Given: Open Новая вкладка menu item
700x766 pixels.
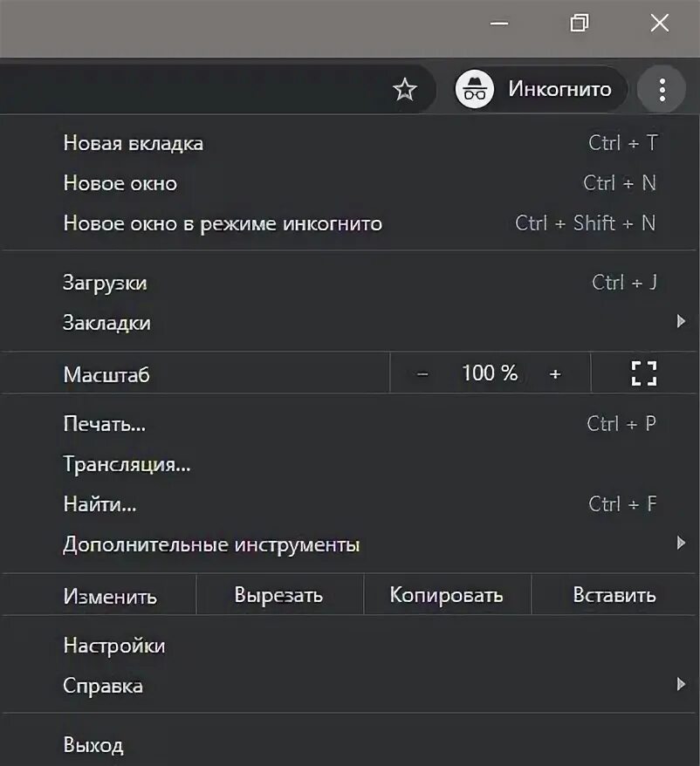Looking at the screenshot, I should pos(134,143).
